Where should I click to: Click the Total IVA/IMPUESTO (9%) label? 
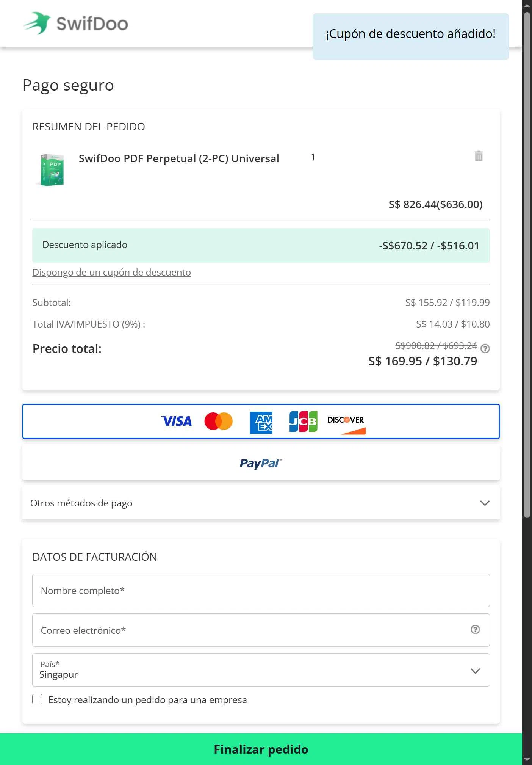pyautogui.click(x=89, y=324)
